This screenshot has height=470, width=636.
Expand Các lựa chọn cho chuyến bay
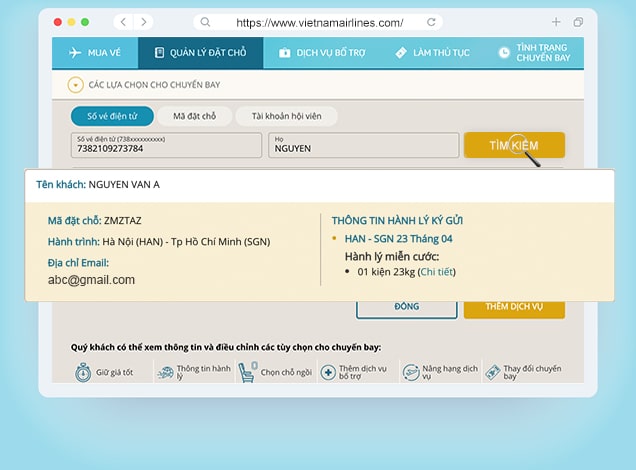[75, 85]
